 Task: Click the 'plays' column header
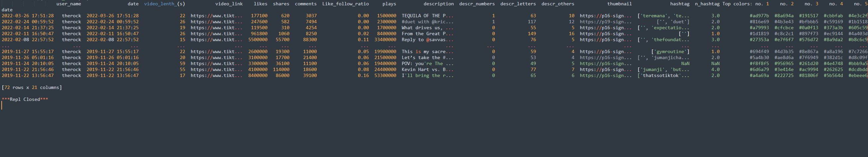point(389,4)
